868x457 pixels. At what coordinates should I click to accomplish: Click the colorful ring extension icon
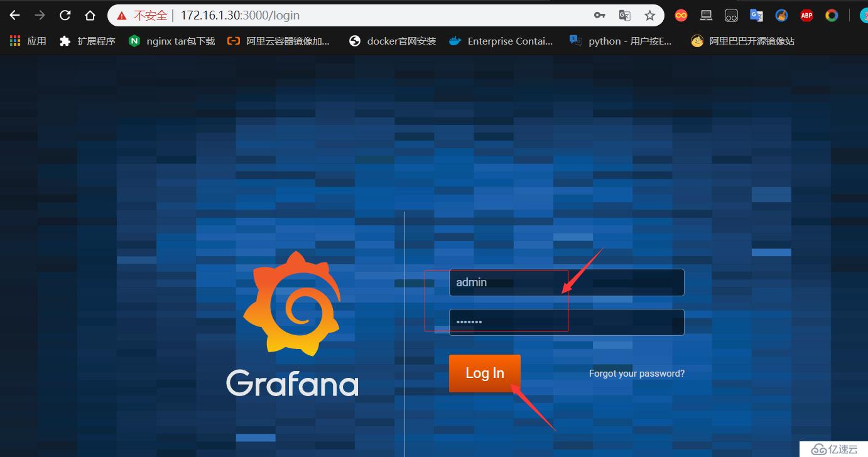tap(832, 16)
